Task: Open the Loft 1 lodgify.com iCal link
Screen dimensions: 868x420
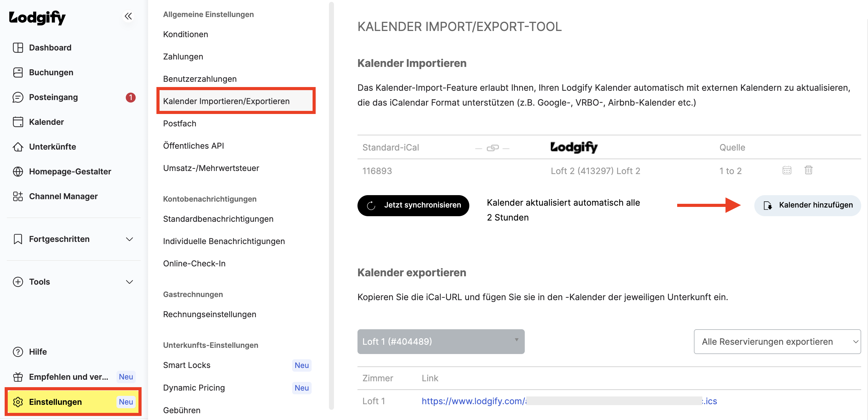Action: (x=569, y=401)
